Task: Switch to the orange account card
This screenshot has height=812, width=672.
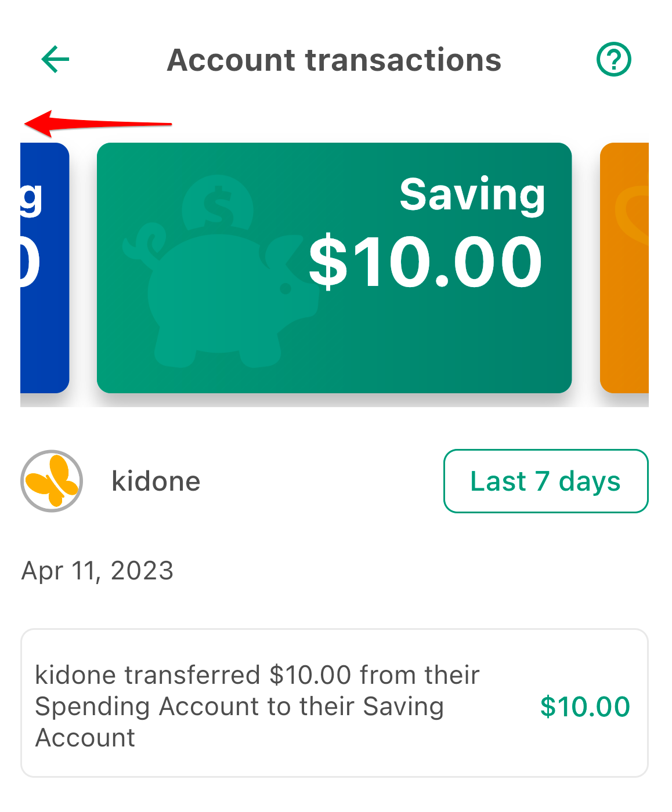Action: coord(624,267)
